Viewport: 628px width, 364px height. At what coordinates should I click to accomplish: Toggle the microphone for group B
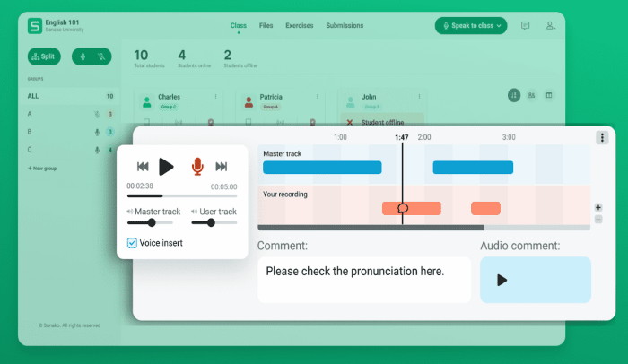(x=97, y=132)
